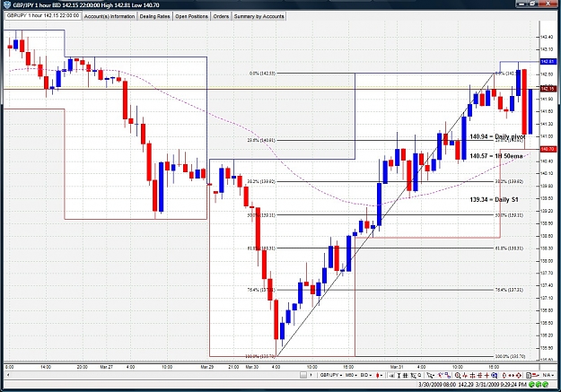This screenshot has width=561, height=392.
Task: Expand the cursor mode dropdown arrow
Action: [434, 375]
